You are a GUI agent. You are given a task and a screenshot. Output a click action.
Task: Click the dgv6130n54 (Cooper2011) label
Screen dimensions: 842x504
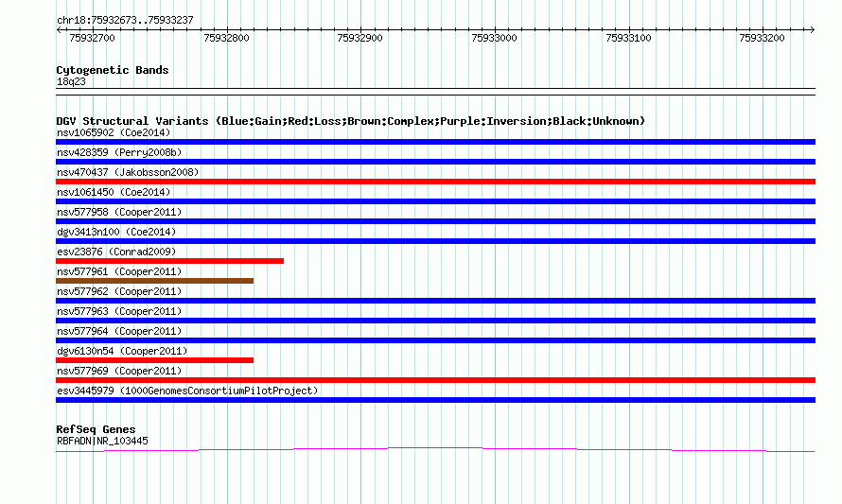pyautogui.click(x=122, y=351)
